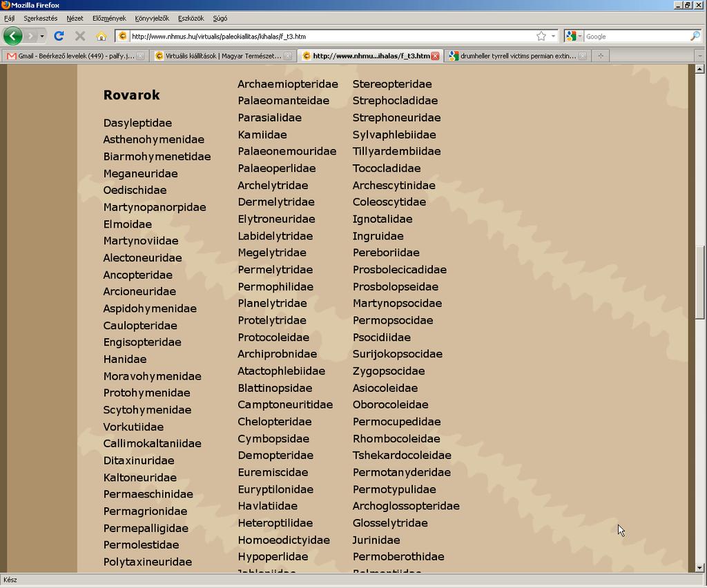Close the active f_t3.htm tab
This screenshot has width=707, height=588.
[x=435, y=56]
